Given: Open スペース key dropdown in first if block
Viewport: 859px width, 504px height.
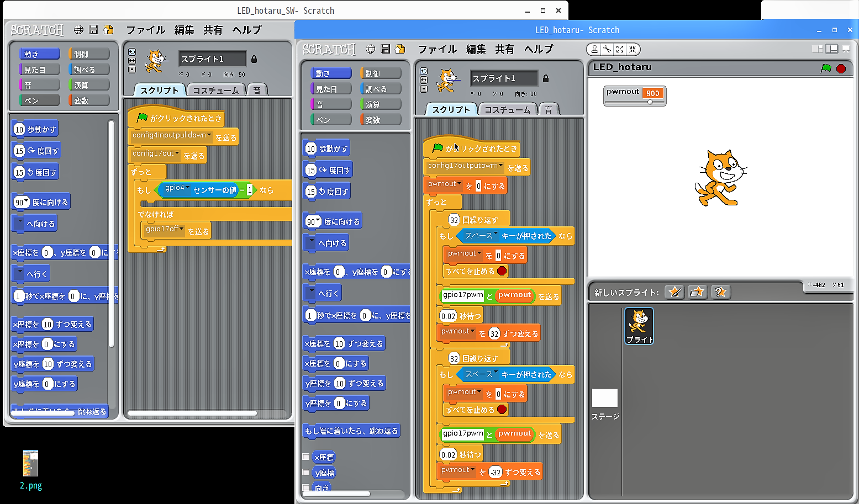Looking at the screenshot, I should click(496, 234).
